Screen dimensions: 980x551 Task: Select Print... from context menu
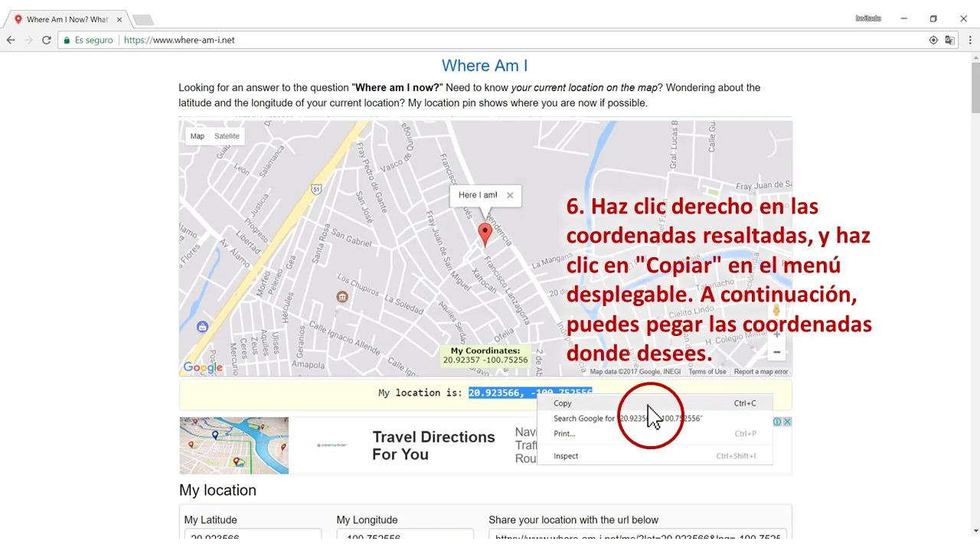655,434
